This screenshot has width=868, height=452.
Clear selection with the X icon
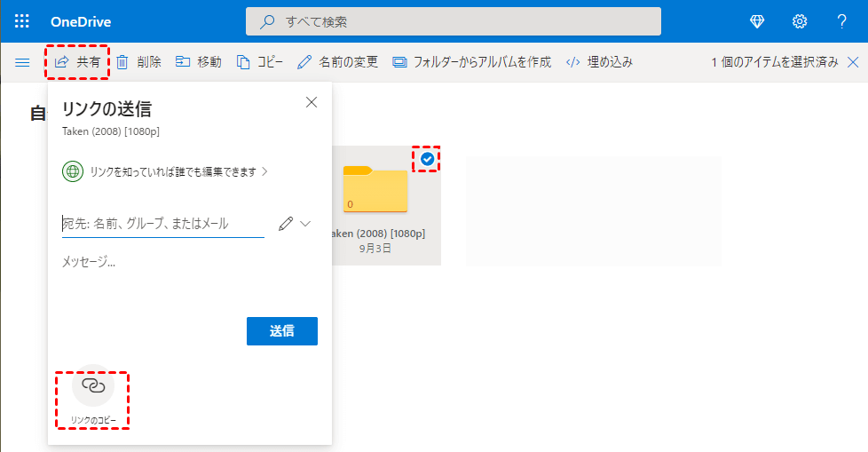click(x=853, y=62)
